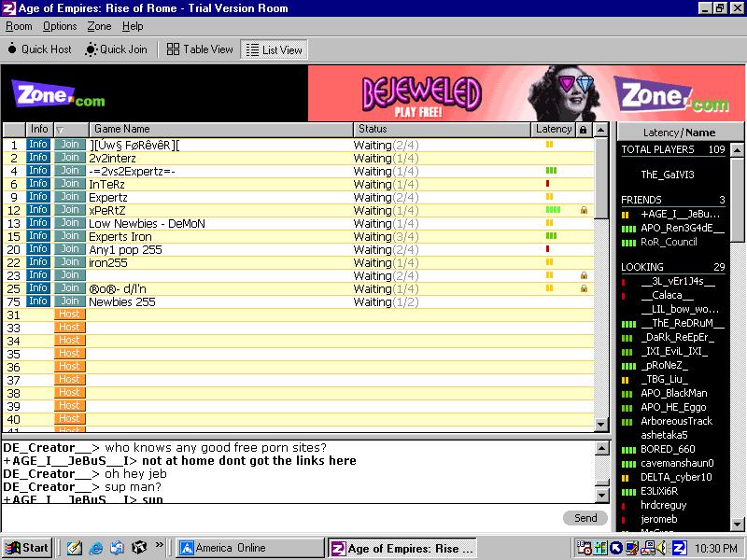Screen dimensions: 747x560
Task: Sort games by Latency column header
Action: tap(553, 129)
